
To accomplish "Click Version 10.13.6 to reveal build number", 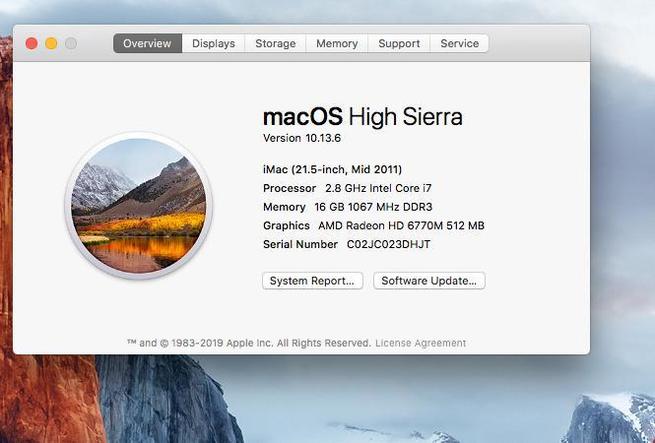I will coord(301,138).
